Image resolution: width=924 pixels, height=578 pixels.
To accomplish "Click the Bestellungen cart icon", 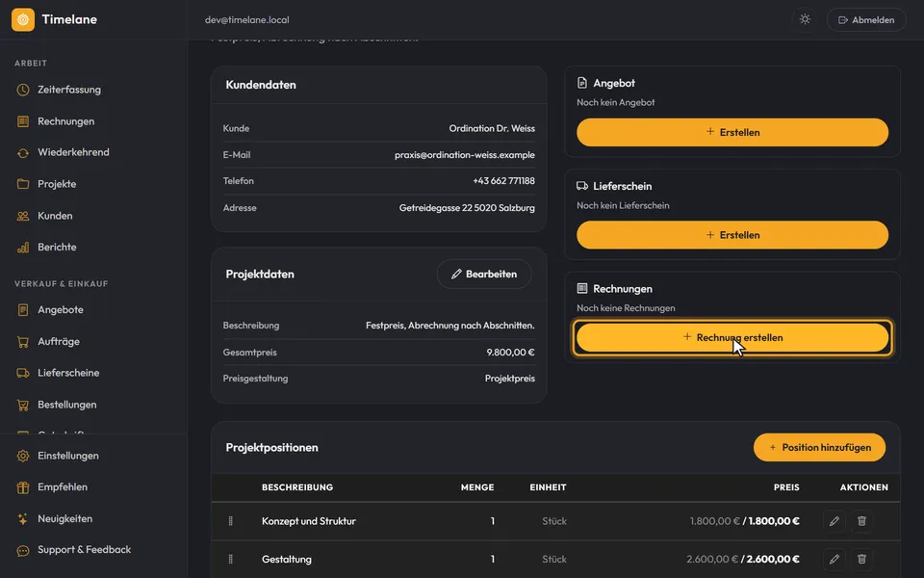I will coord(23,405).
